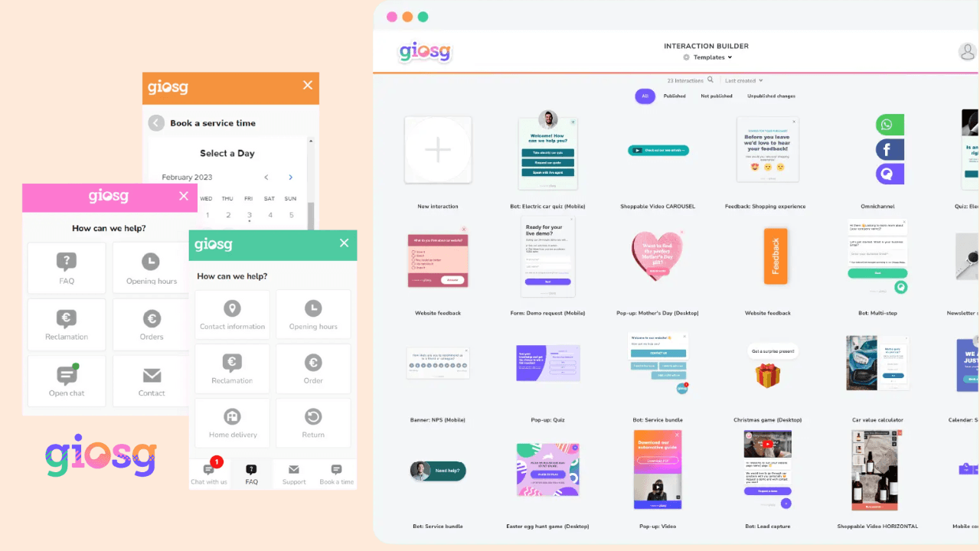Pick day 2 in the February 2023 calendar
Screen dimensions: 980x551
pos(228,215)
